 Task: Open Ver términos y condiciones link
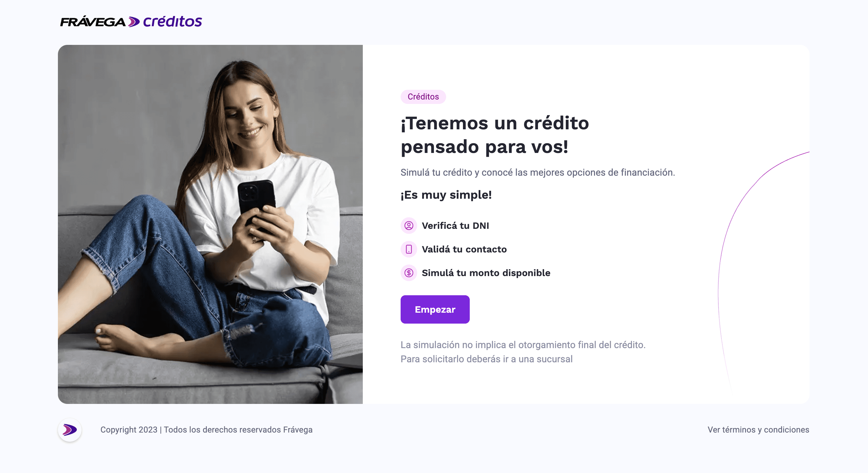[x=758, y=430]
